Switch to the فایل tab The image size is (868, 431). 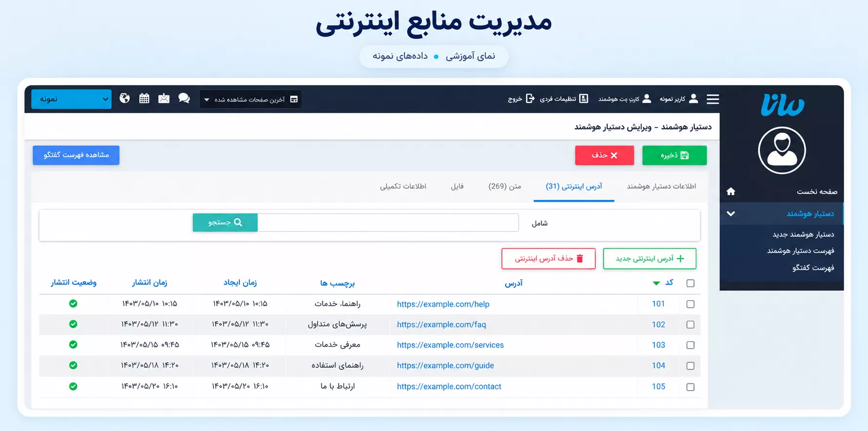[457, 186]
